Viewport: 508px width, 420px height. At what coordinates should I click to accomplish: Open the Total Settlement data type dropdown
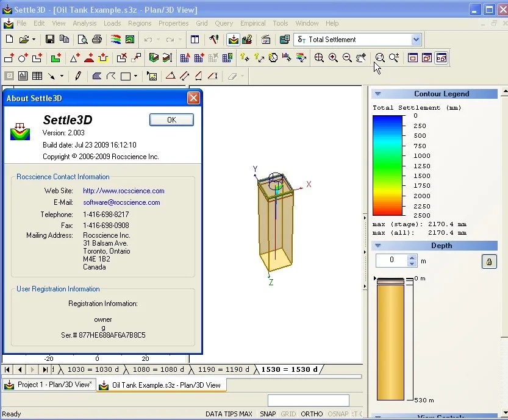tap(416, 40)
